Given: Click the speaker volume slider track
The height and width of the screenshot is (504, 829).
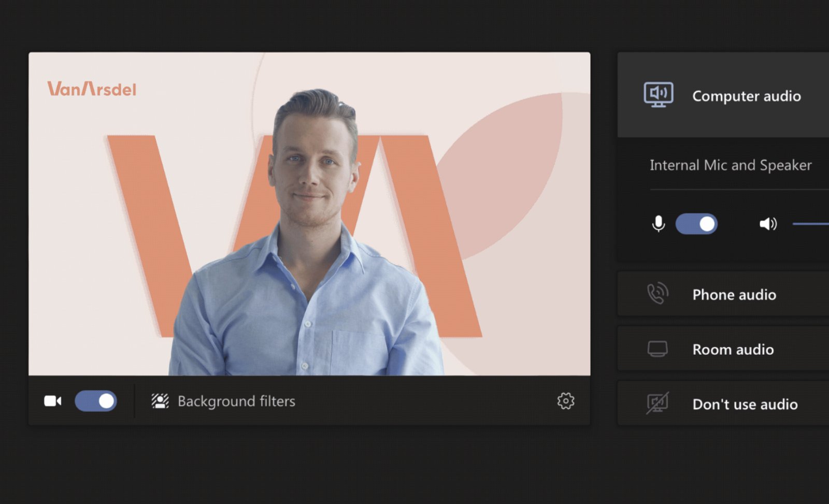Looking at the screenshot, I should pyautogui.click(x=811, y=224).
